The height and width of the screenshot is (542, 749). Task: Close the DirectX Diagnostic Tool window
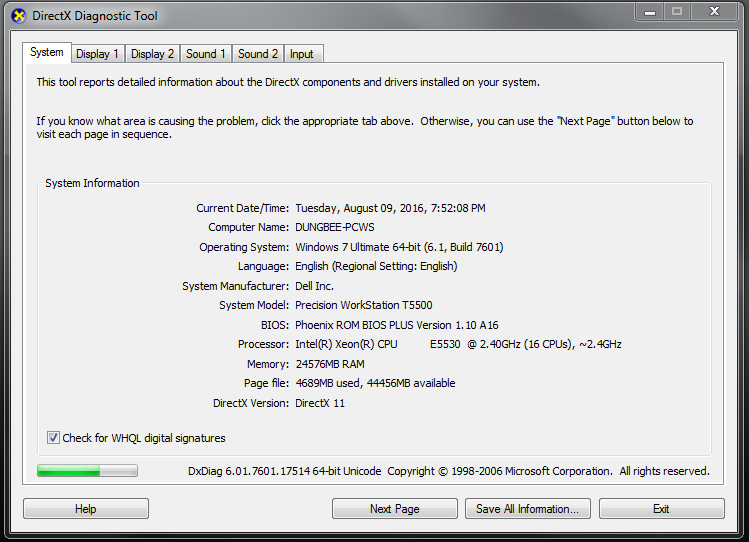[x=717, y=11]
